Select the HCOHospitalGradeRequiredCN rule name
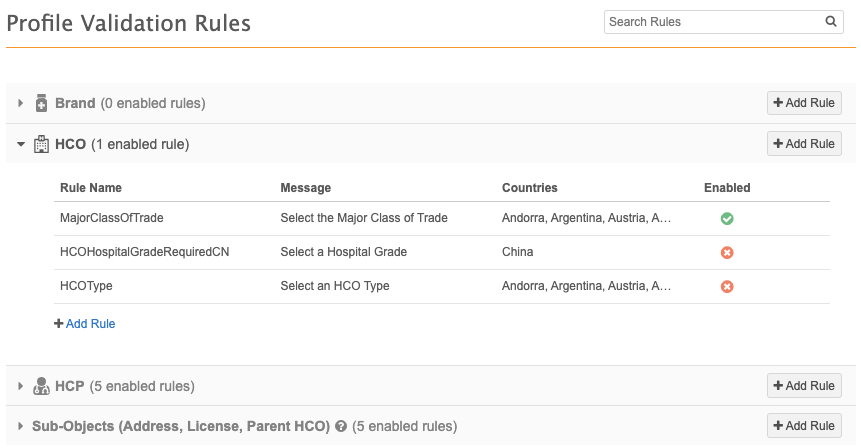The height and width of the screenshot is (448, 861). 144,252
